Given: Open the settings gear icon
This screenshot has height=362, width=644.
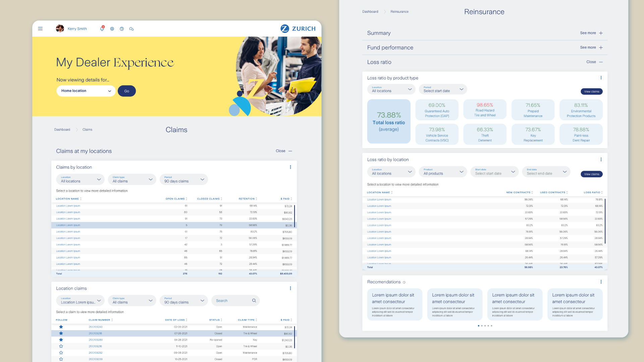Looking at the screenshot, I should click(112, 29).
